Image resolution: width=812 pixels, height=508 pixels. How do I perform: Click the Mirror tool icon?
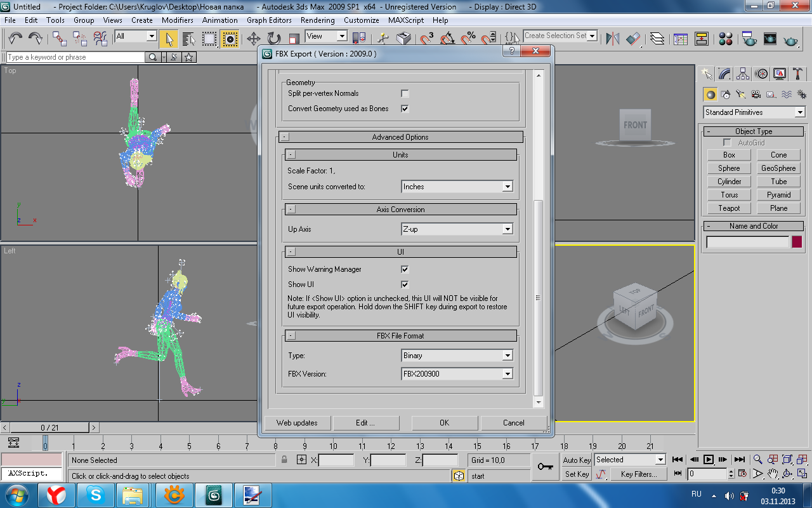pyautogui.click(x=612, y=39)
